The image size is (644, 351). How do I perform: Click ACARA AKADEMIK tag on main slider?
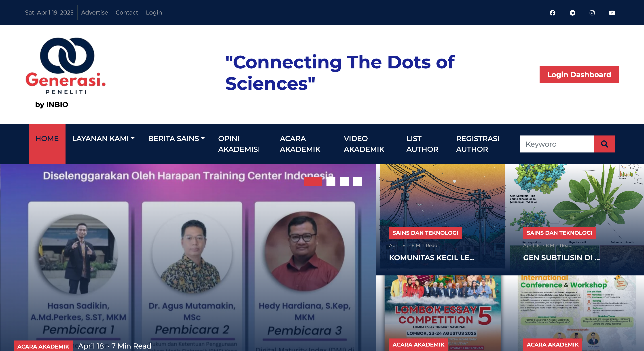pyautogui.click(x=43, y=346)
